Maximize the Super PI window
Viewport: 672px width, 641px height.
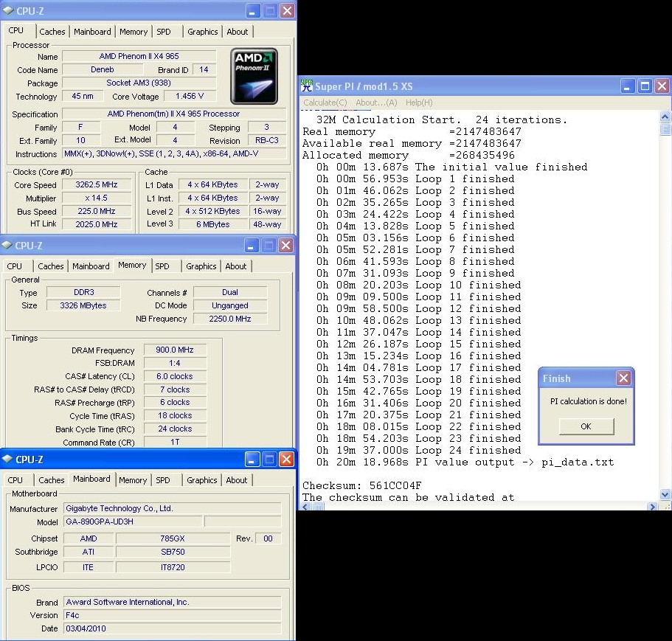click(644, 86)
